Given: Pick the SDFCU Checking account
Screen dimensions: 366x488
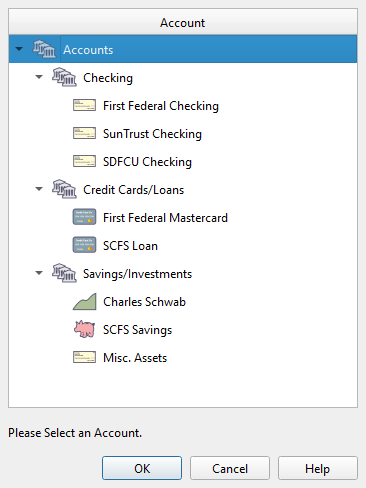Looking at the screenshot, I should pyautogui.click(x=147, y=162).
